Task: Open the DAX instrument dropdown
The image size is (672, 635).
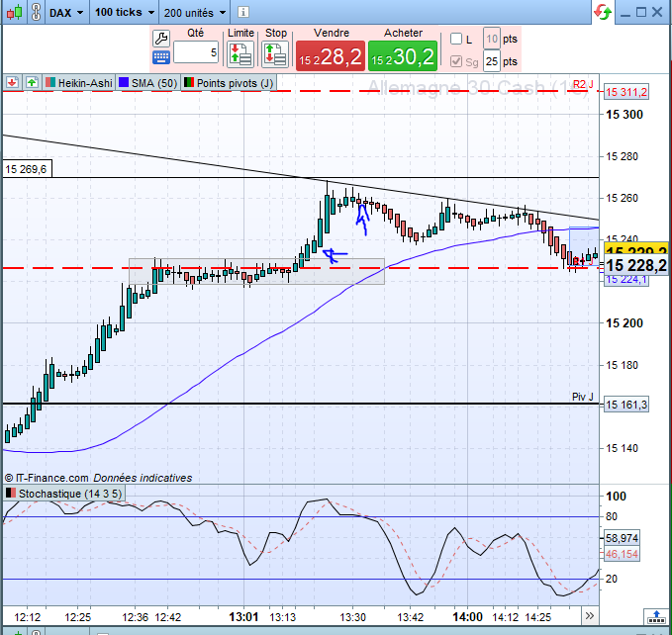Action: pos(66,13)
